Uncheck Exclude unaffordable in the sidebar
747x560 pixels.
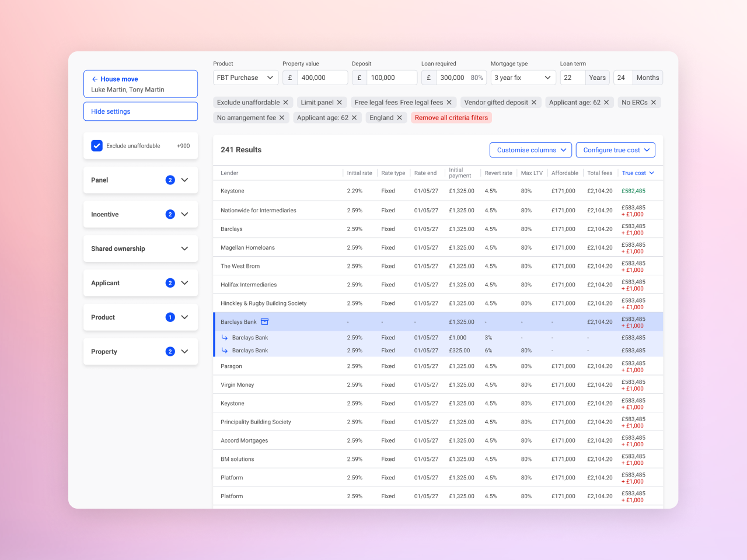tap(97, 145)
